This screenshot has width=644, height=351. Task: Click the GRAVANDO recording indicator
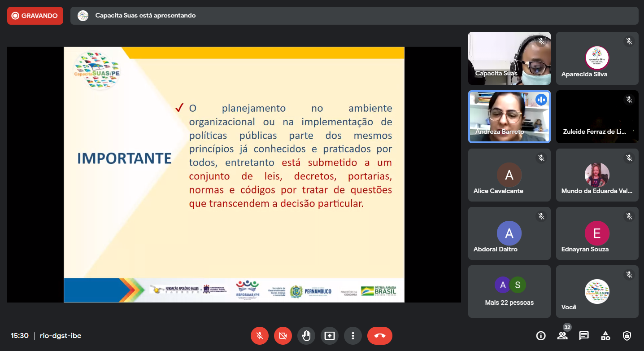35,16
